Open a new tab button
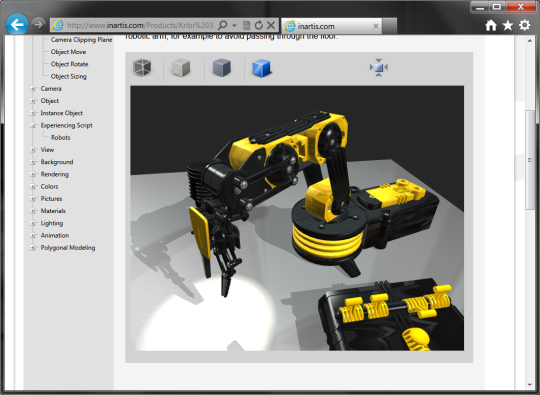 coord(390,26)
